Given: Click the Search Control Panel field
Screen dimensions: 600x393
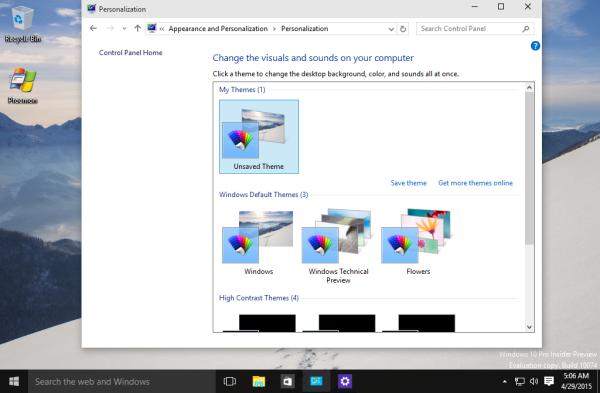Looking at the screenshot, I should tap(471, 29).
